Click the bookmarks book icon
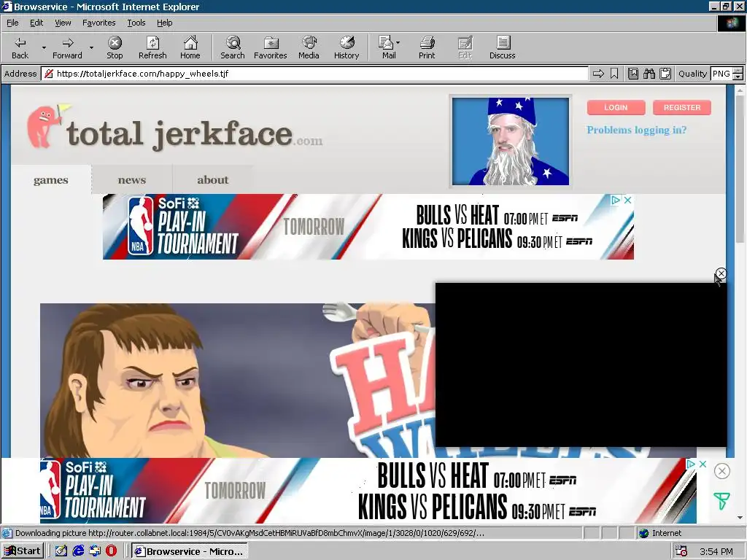The image size is (747, 560). coord(633,74)
